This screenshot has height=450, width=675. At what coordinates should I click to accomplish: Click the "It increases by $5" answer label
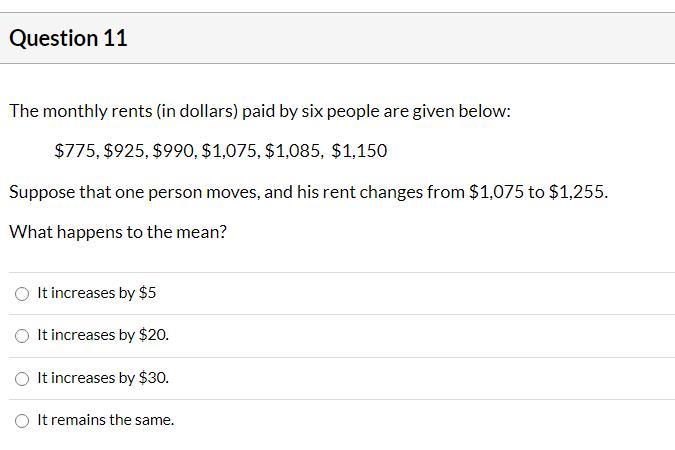[96, 293]
